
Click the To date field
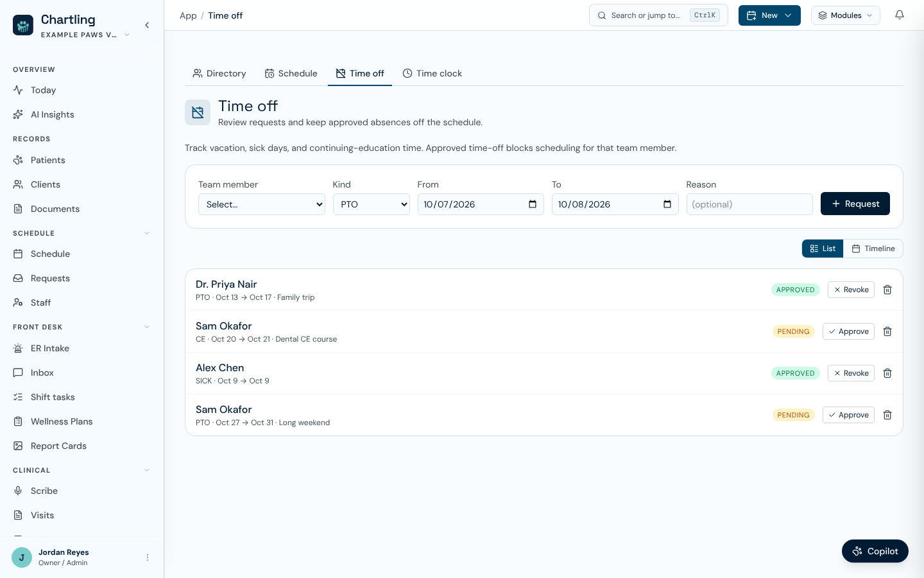[x=615, y=204]
